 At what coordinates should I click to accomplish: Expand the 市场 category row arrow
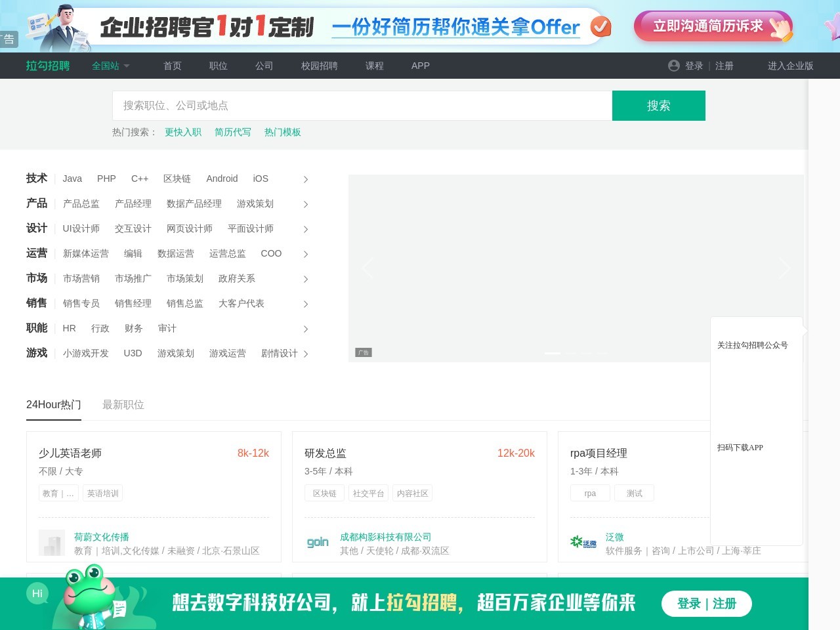pyautogui.click(x=305, y=279)
